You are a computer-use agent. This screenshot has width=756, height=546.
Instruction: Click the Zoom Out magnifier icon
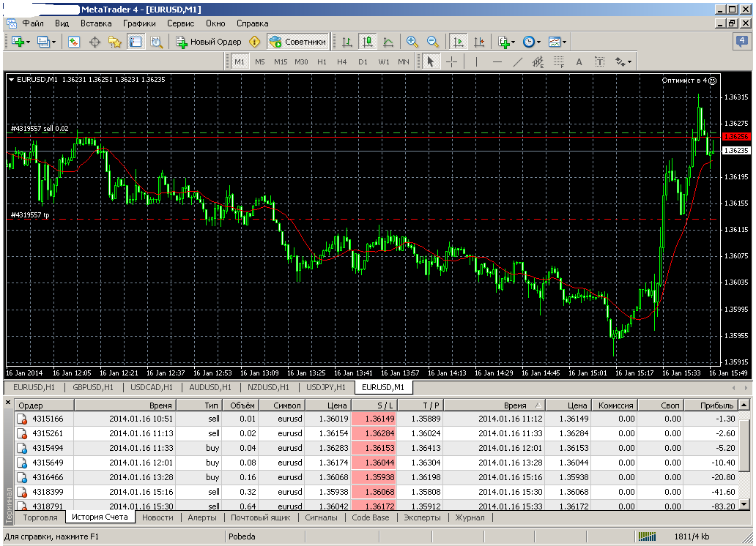click(x=432, y=42)
